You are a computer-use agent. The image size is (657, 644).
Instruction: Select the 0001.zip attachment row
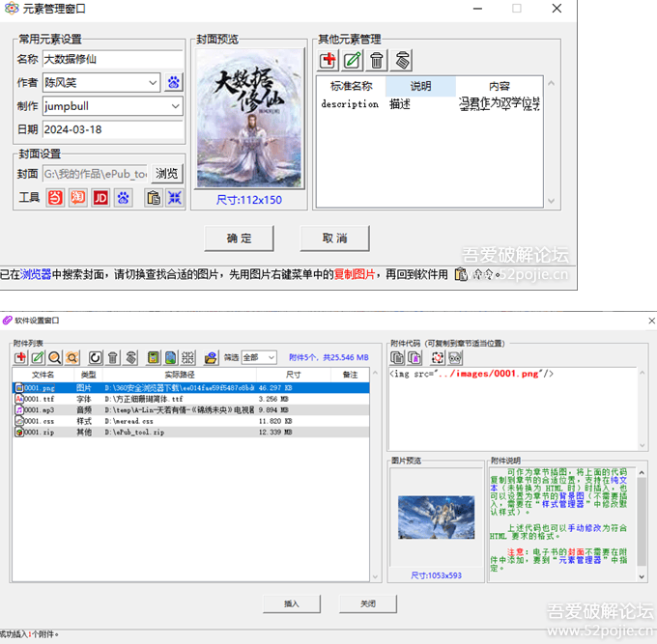click(x=191, y=433)
